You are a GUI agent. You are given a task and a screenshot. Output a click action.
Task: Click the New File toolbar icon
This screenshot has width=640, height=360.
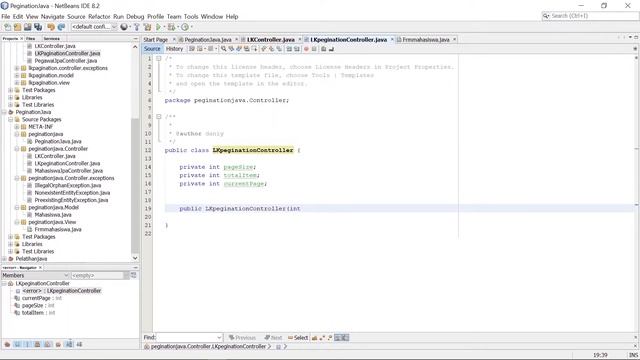click(8, 27)
